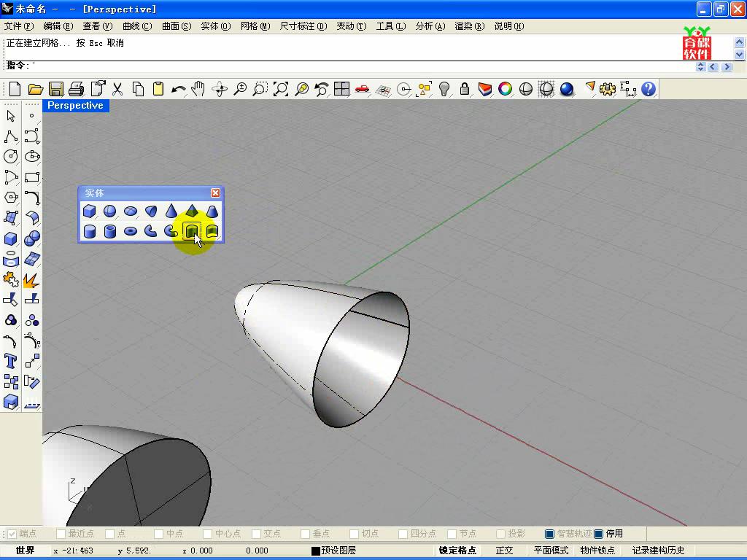Click the Zoom Window icon with dashed rectangle
The height and width of the screenshot is (560, 747).
(260, 89)
